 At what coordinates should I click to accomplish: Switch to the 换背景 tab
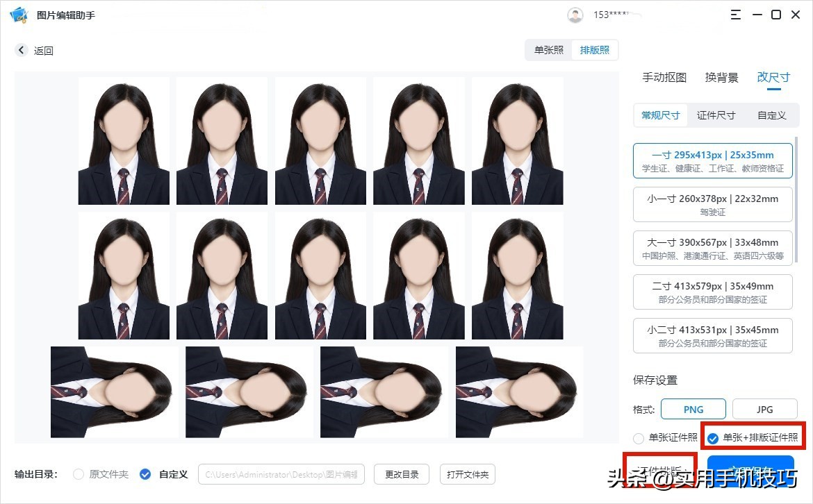point(721,77)
